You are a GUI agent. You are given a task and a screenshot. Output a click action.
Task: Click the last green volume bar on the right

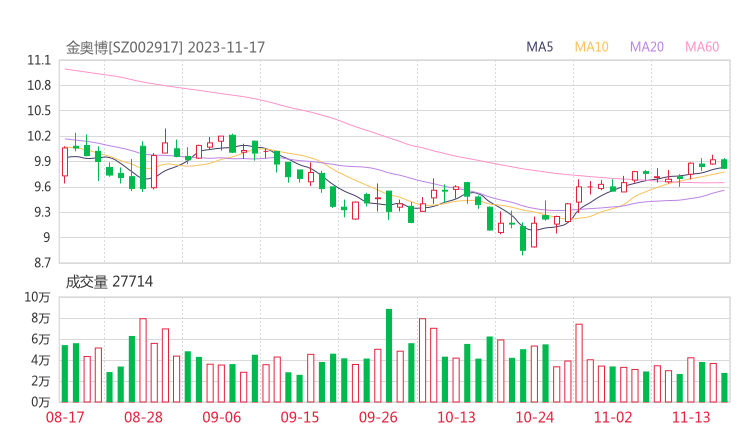pos(724,388)
